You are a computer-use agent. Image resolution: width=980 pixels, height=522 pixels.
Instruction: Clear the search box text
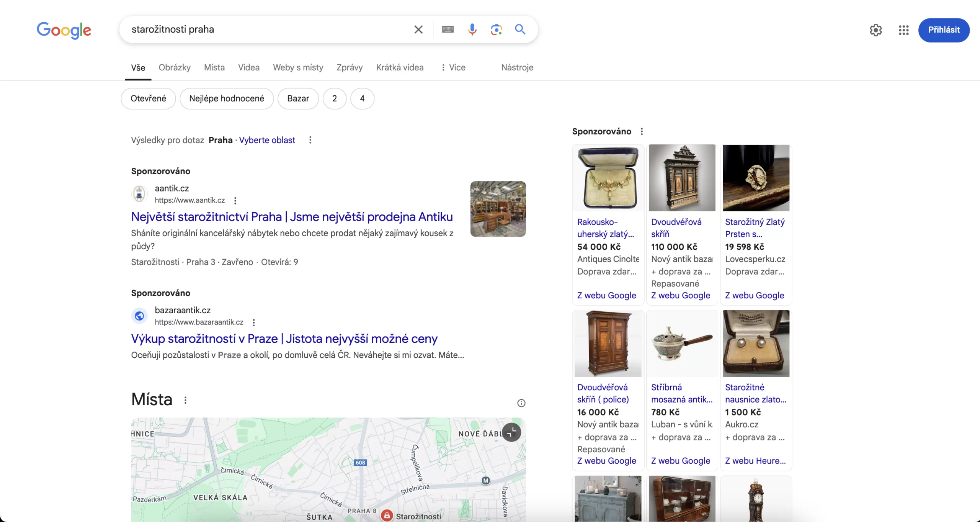click(418, 29)
